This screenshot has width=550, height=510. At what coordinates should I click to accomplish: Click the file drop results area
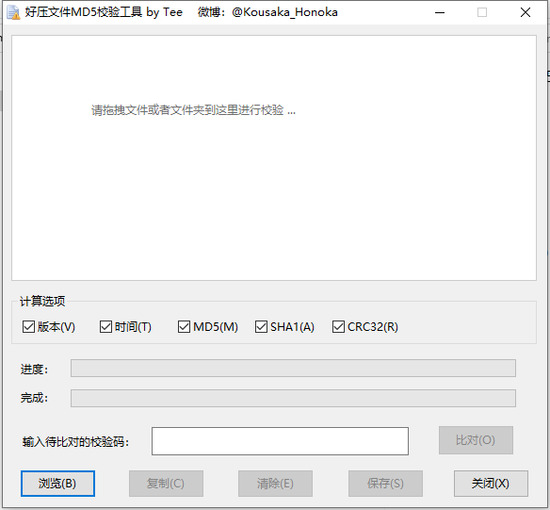tap(274, 158)
